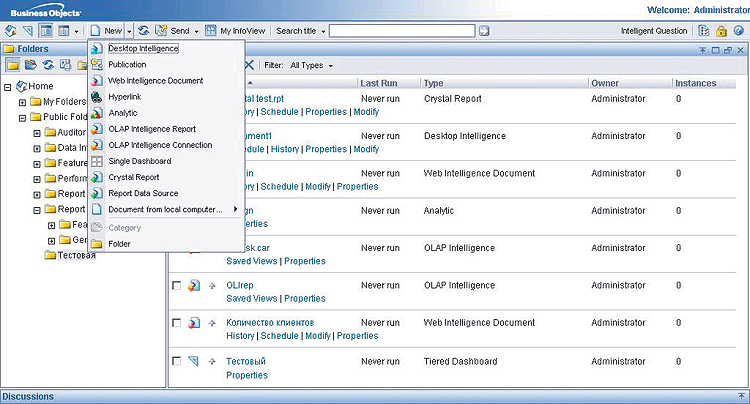Viewport: 750px width, 404px height.
Task: Open the layout icon's dropdown arrow
Action: click(77, 32)
